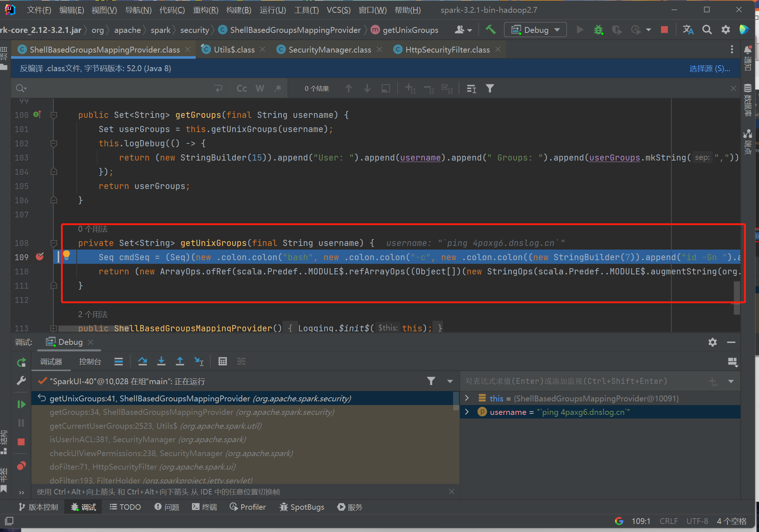
Task: Click the red Stop button in top toolbar
Action: click(664, 30)
